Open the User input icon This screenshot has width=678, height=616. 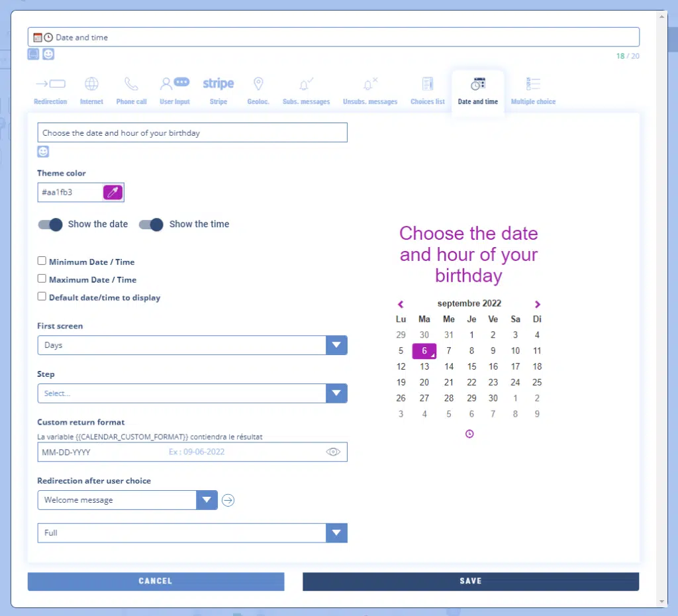pos(174,84)
